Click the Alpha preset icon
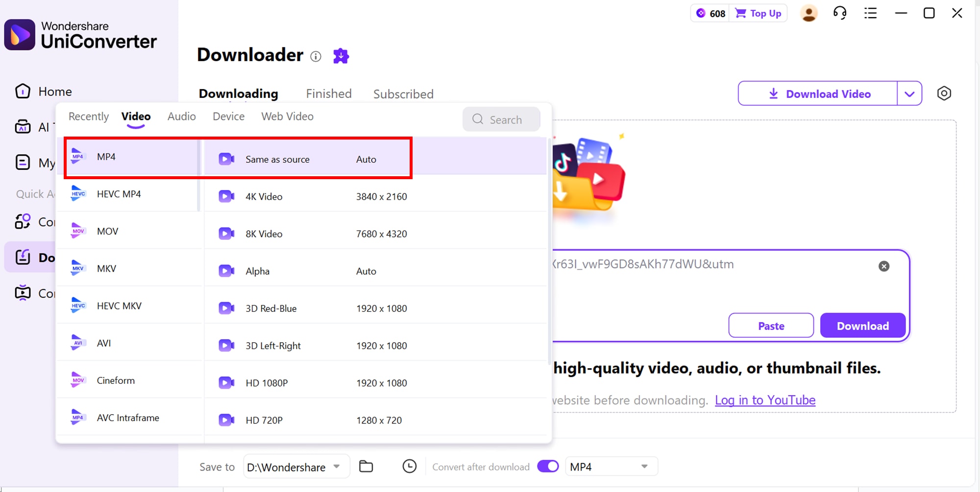 (226, 271)
